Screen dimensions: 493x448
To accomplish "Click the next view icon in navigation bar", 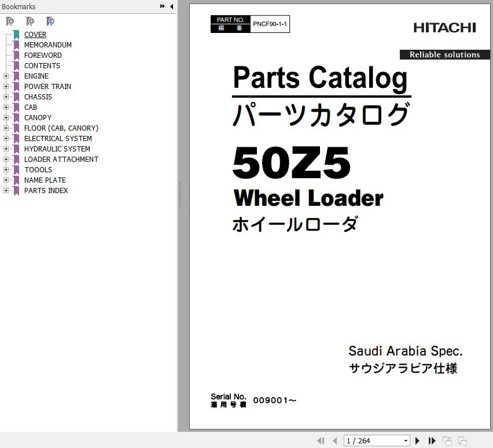I will pyautogui.click(x=462, y=440).
